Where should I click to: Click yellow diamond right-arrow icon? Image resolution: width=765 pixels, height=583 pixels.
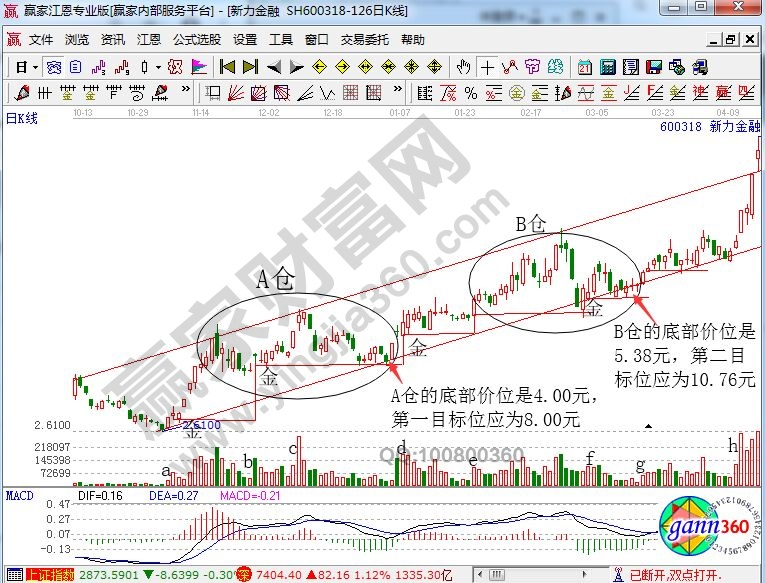tap(342, 67)
